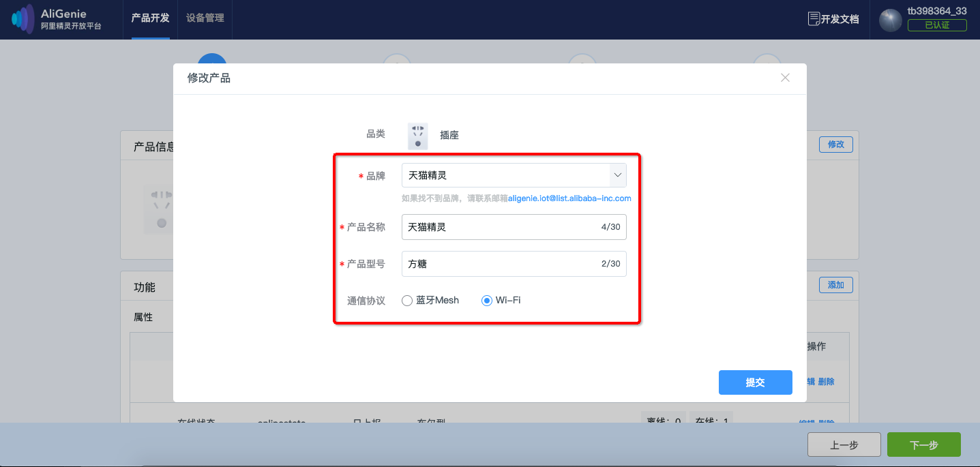Click the 属性 heading in 功能 panel
Screen dimensions: 980x467
click(143, 317)
